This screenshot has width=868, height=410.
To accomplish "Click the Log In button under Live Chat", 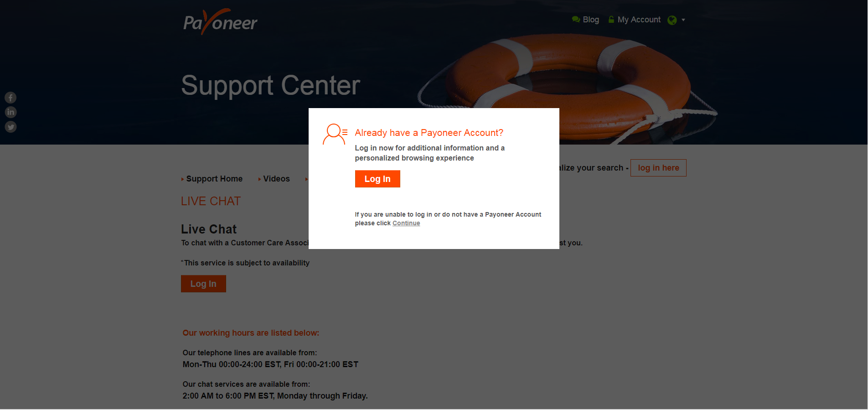I will click(203, 284).
